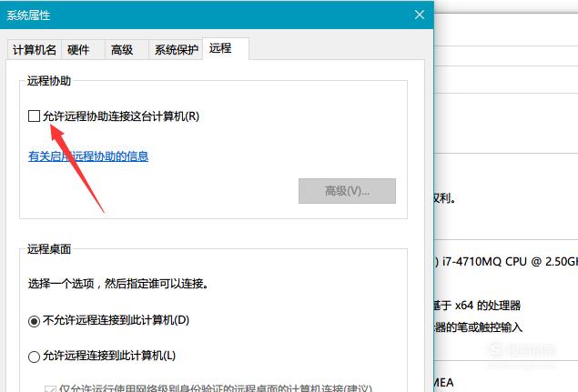The image size is (578, 392).
Task: Click the 系统属性 title text
Action: click(28, 15)
